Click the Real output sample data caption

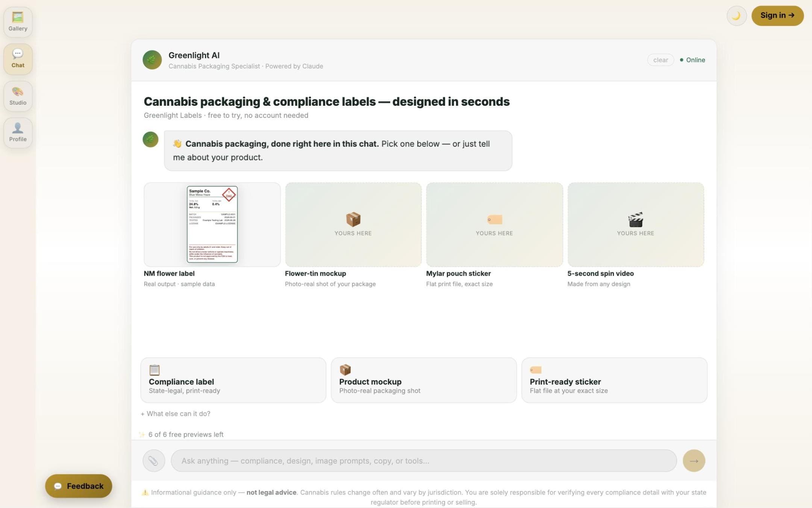tap(179, 284)
